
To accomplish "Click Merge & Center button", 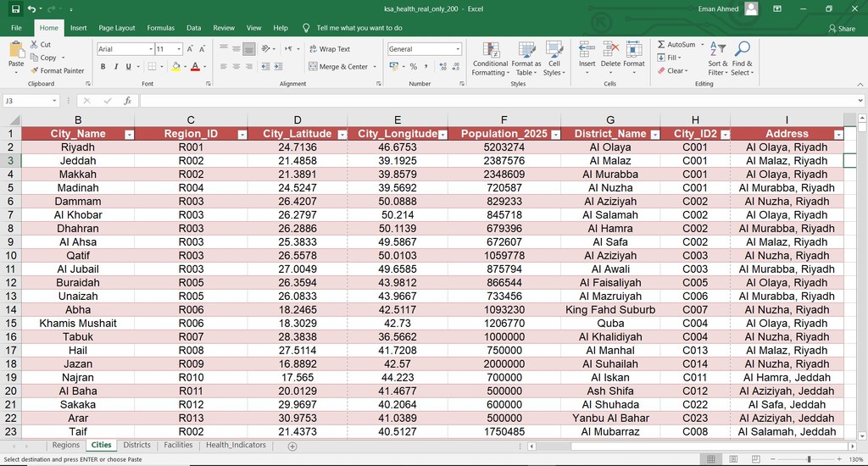I will pyautogui.click(x=339, y=67).
